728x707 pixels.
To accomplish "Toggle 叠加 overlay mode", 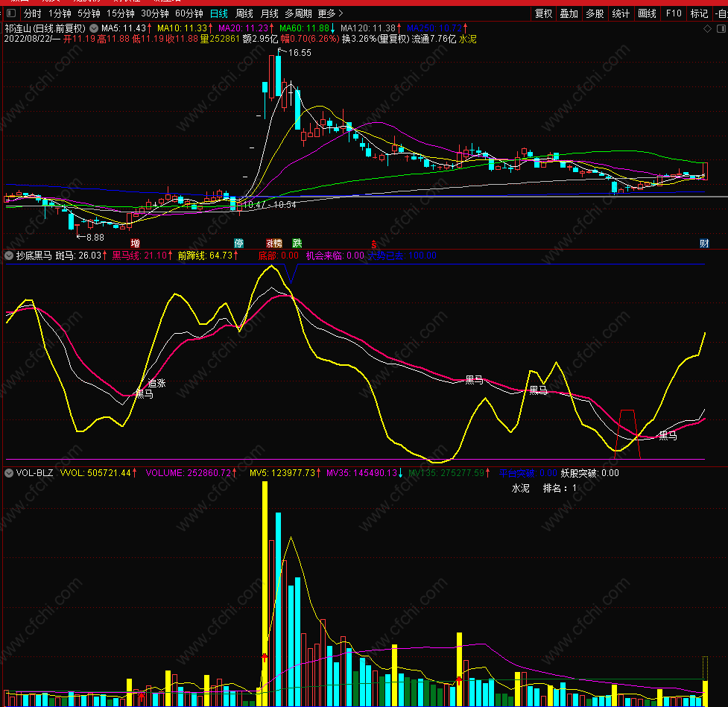I will (569, 13).
